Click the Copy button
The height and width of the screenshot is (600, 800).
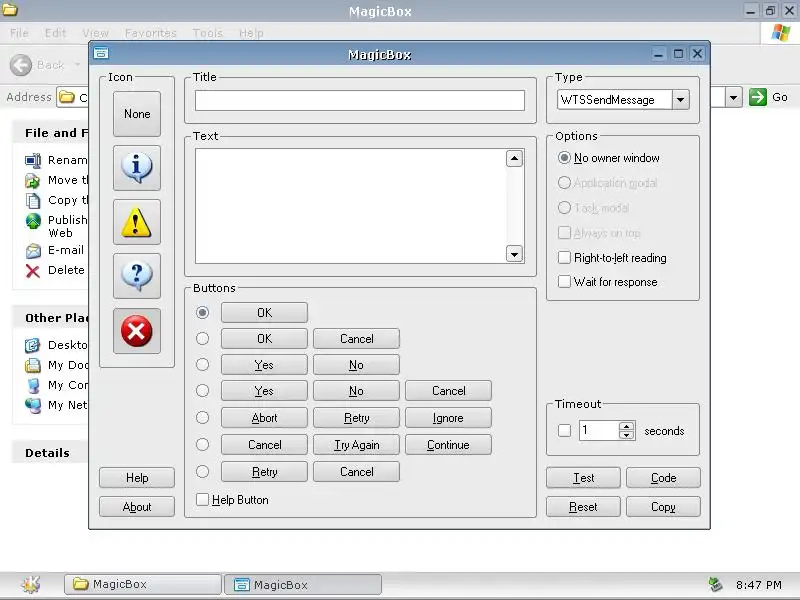coord(663,507)
